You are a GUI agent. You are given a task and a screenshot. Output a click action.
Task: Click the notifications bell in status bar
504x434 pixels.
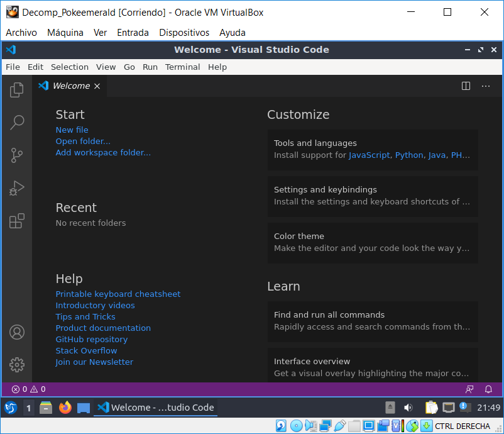click(488, 389)
